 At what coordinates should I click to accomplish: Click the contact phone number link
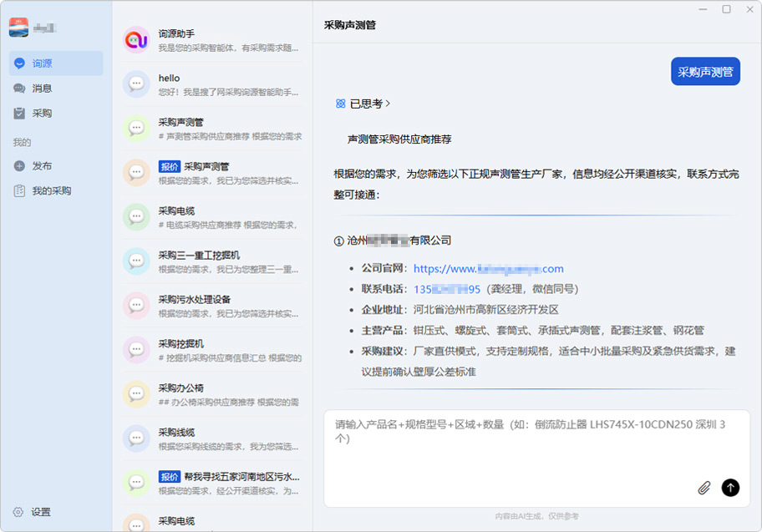pos(446,289)
